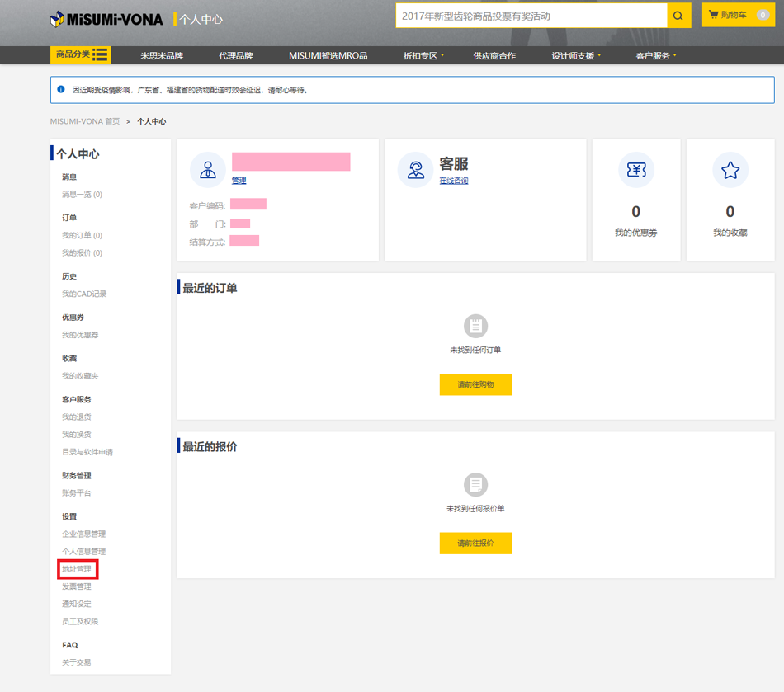Click the user profile avatar icon
The height and width of the screenshot is (692, 784).
point(208,170)
